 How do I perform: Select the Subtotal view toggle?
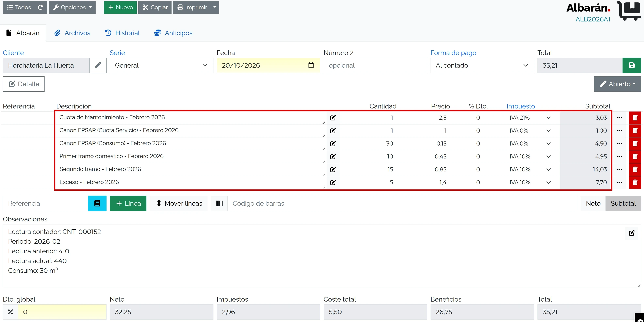point(623,203)
